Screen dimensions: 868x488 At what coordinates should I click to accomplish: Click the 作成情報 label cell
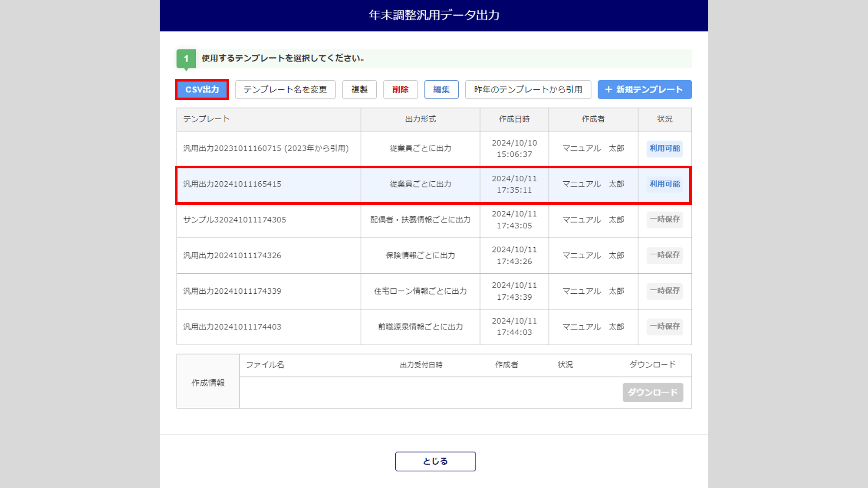[208, 381]
